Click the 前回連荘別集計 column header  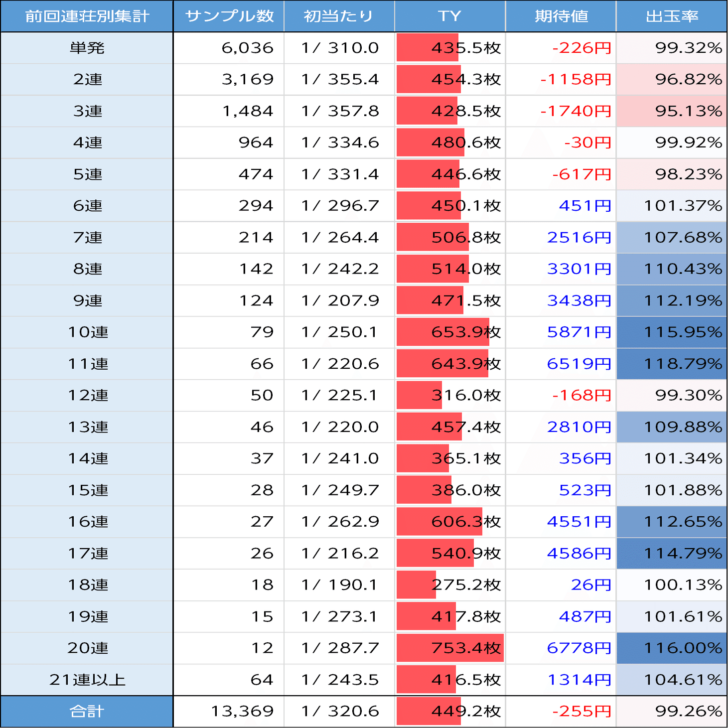[87, 16]
